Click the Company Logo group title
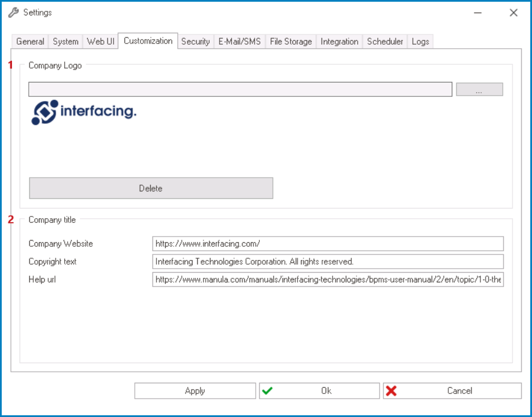This screenshot has width=532, height=417. click(55, 65)
